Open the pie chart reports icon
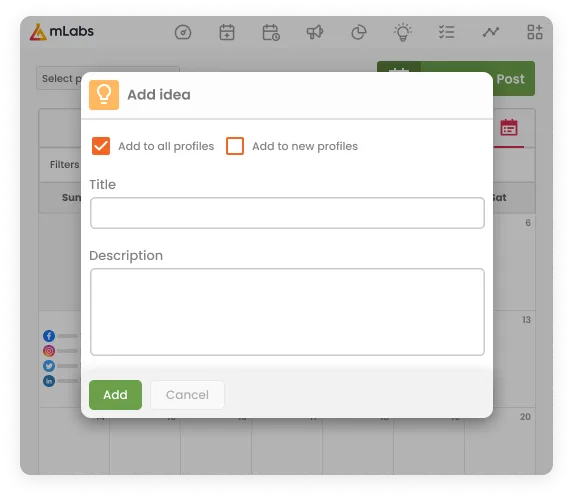 [358, 32]
